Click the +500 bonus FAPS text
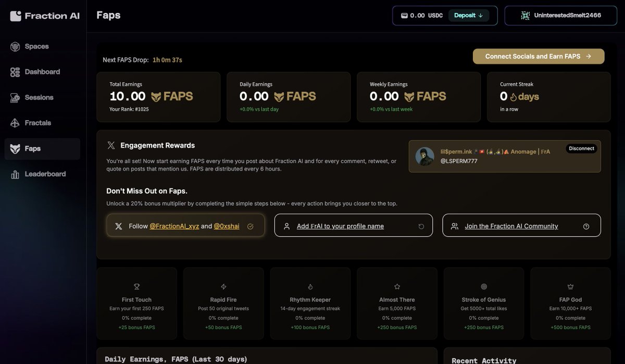 coord(570,328)
